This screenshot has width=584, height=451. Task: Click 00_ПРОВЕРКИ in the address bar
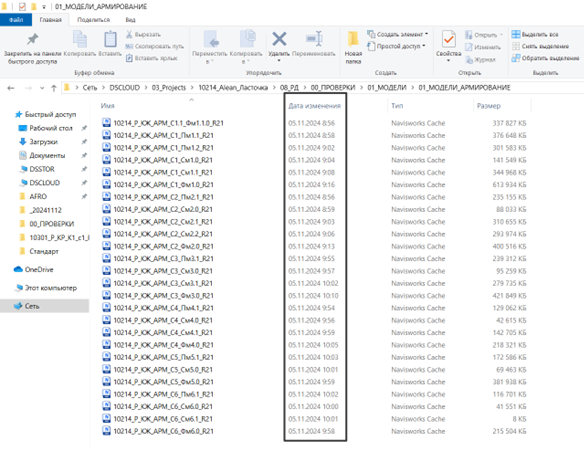[x=333, y=88]
